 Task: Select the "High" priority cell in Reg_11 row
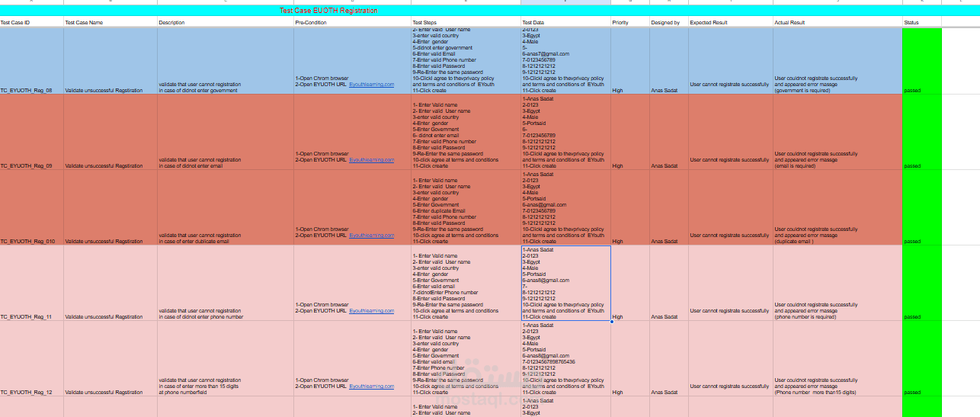coord(629,284)
